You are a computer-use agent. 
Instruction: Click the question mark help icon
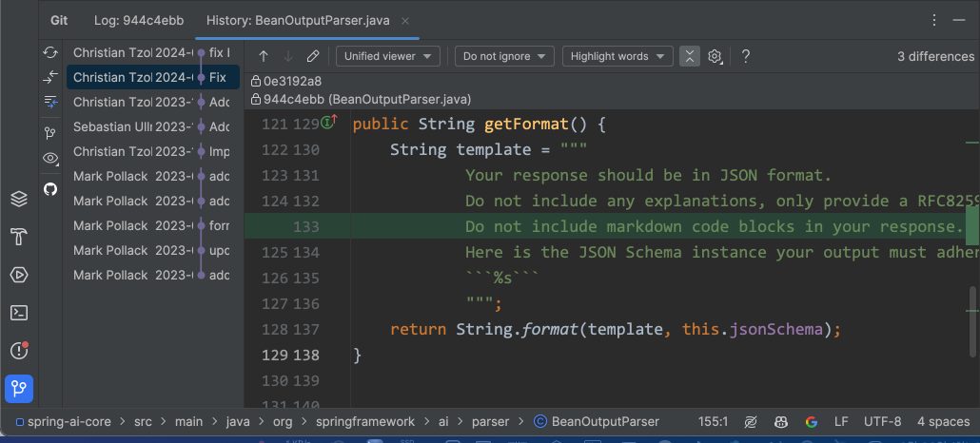[745, 57]
